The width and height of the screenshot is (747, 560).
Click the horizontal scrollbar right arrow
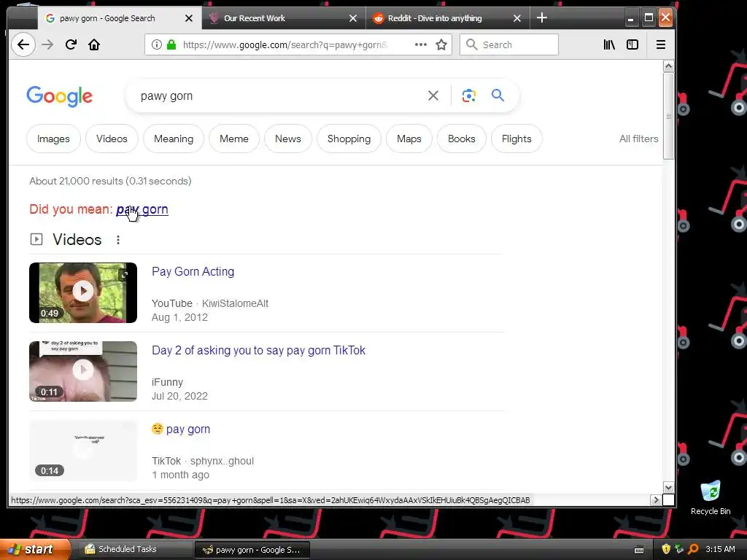(656, 500)
